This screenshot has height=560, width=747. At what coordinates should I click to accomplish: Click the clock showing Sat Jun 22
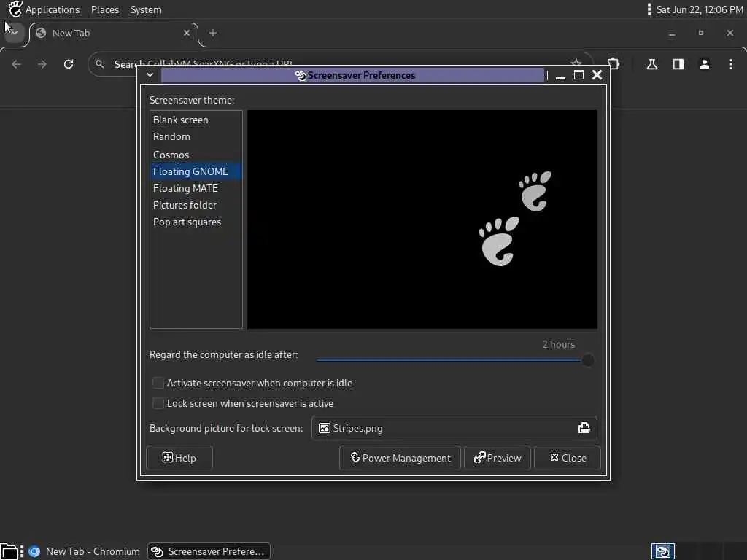point(700,9)
